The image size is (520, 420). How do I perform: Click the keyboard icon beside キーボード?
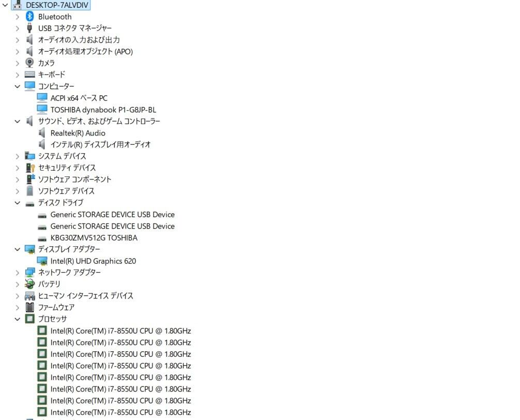pyautogui.click(x=29, y=74)
